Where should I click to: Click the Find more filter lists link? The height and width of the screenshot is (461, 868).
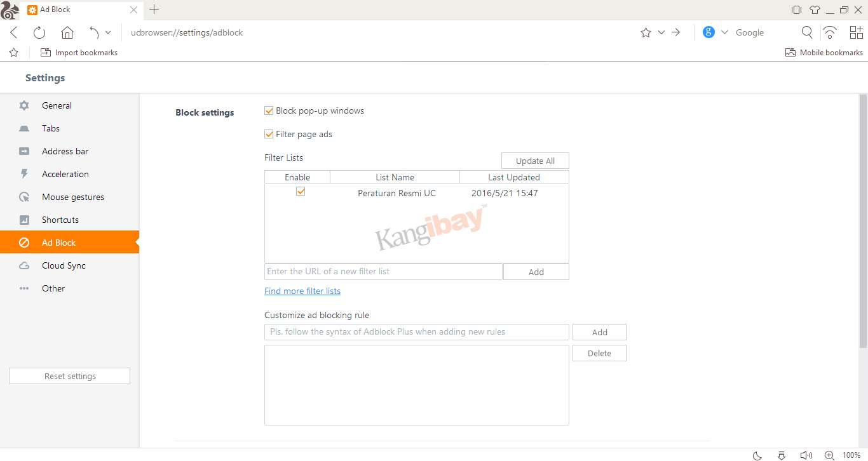pos(302,291)
